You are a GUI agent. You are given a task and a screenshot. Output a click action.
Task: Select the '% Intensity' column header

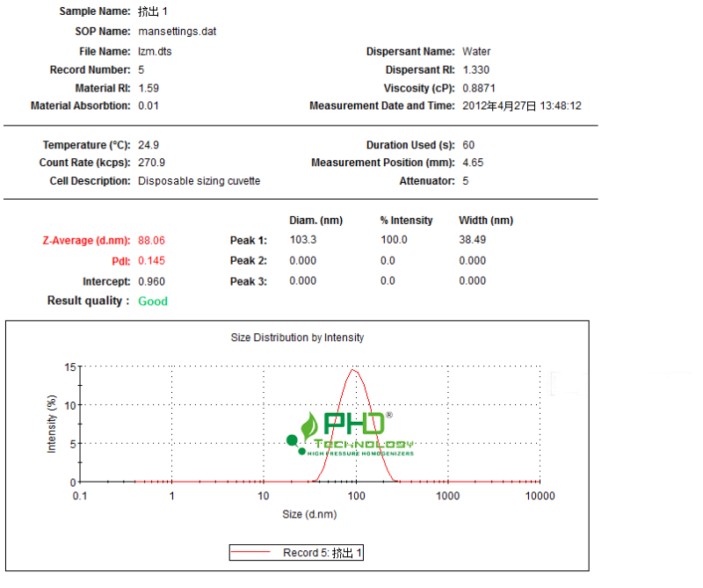(406, 221)
